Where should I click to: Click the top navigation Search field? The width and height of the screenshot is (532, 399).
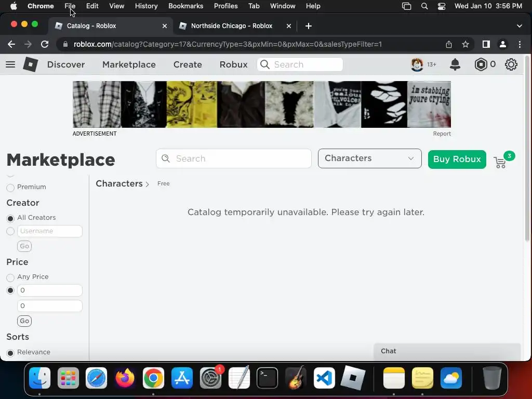point(300,64)
